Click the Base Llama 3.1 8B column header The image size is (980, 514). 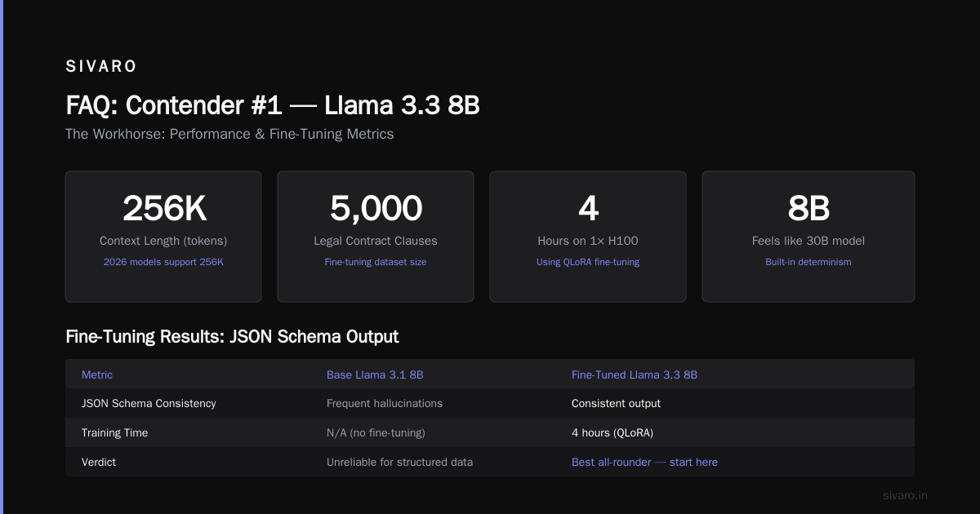pyautogui.click(x=375, y=374)
